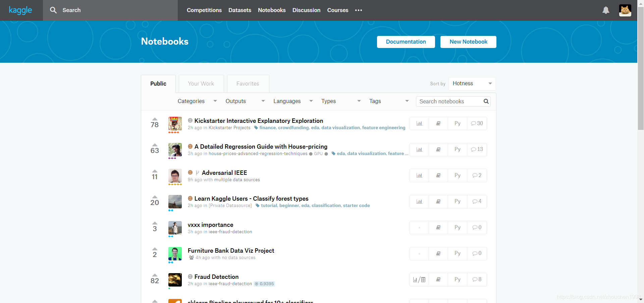This screenshot has height=303, width=644.
Task: Switch to the Your Work tab
Action: click(201, 84)
